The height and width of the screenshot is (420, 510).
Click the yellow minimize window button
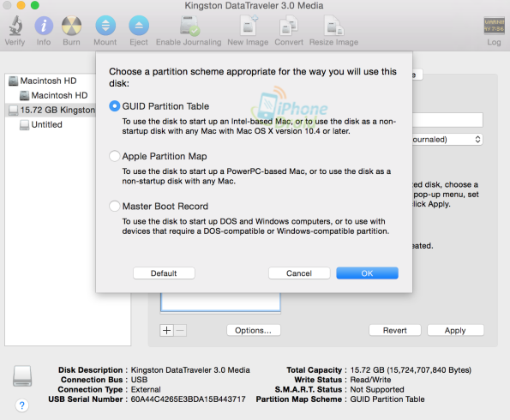click(x=21, y=5)
